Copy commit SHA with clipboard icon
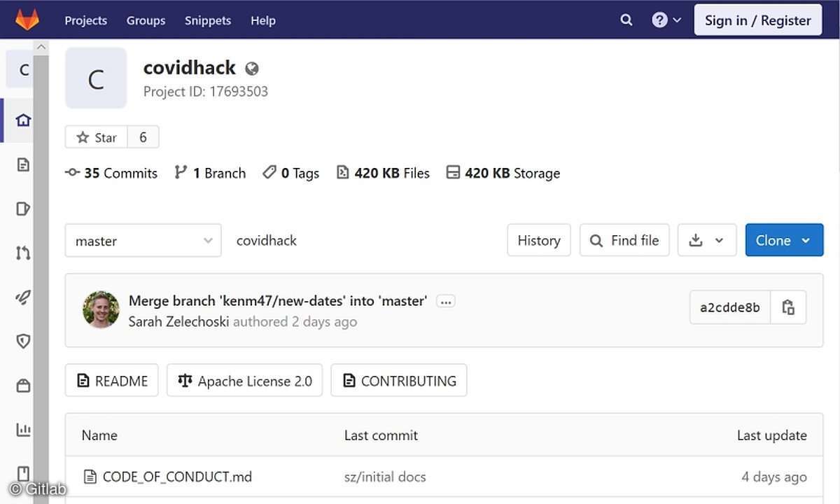This screenshot has height=504, width=840. point(788,307)
